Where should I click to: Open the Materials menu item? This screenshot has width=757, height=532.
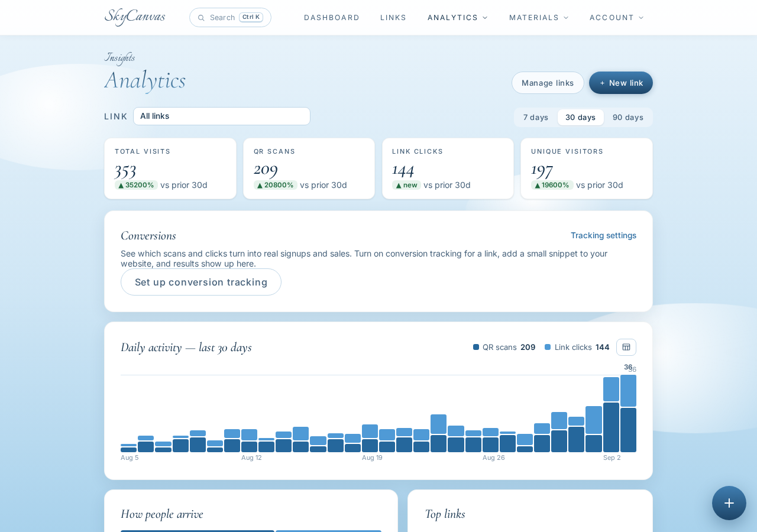coord(534,18)
